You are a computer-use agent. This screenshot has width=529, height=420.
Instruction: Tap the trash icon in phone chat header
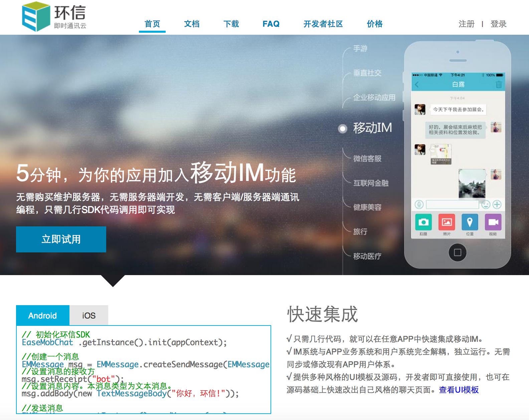pos(499,84)
